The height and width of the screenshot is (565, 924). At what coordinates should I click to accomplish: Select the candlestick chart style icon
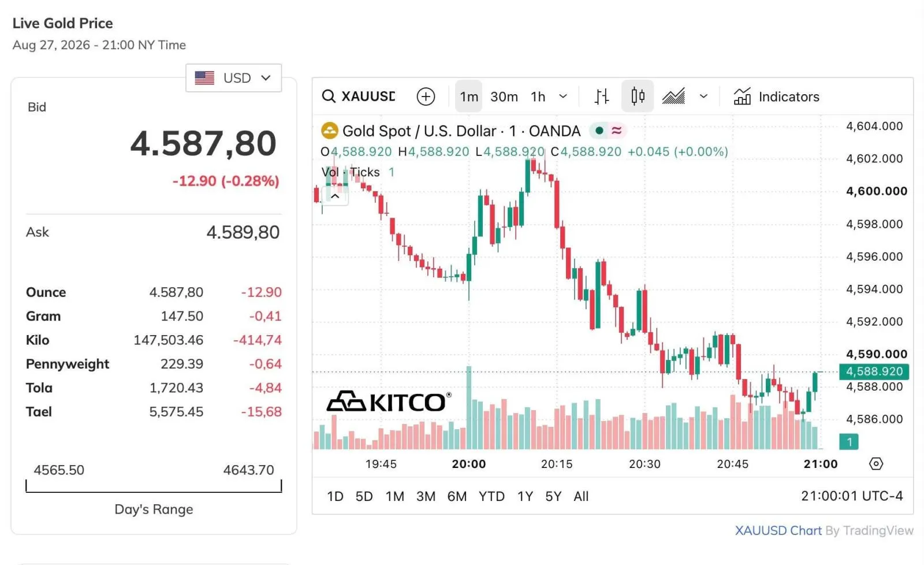click(x=638, y=96)
